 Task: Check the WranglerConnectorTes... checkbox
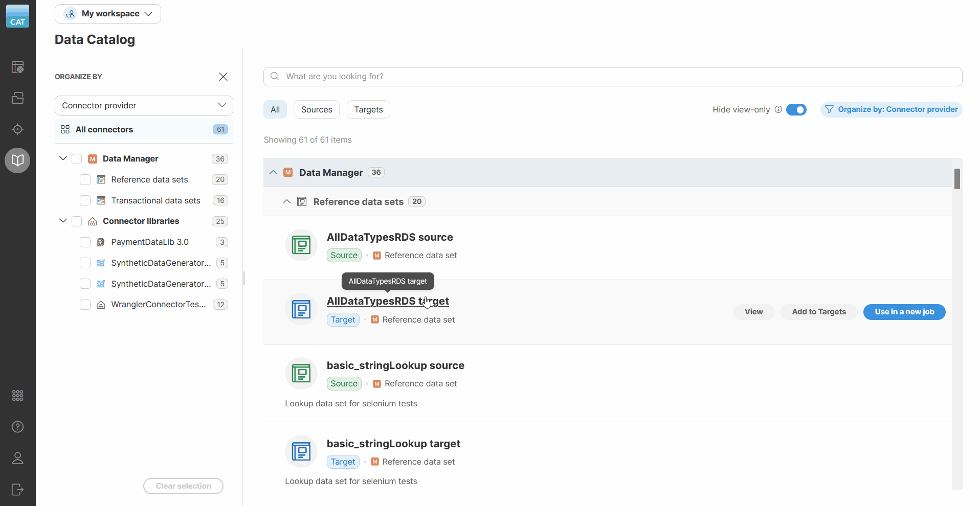click(85, 305)
